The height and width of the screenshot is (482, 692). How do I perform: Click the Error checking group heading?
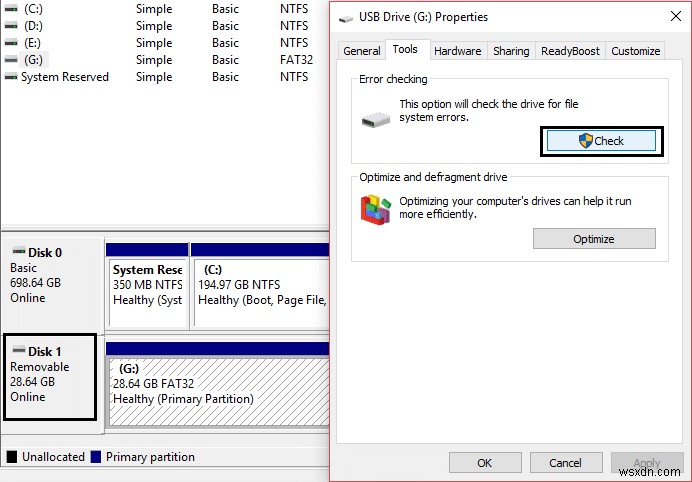point(393,79)
